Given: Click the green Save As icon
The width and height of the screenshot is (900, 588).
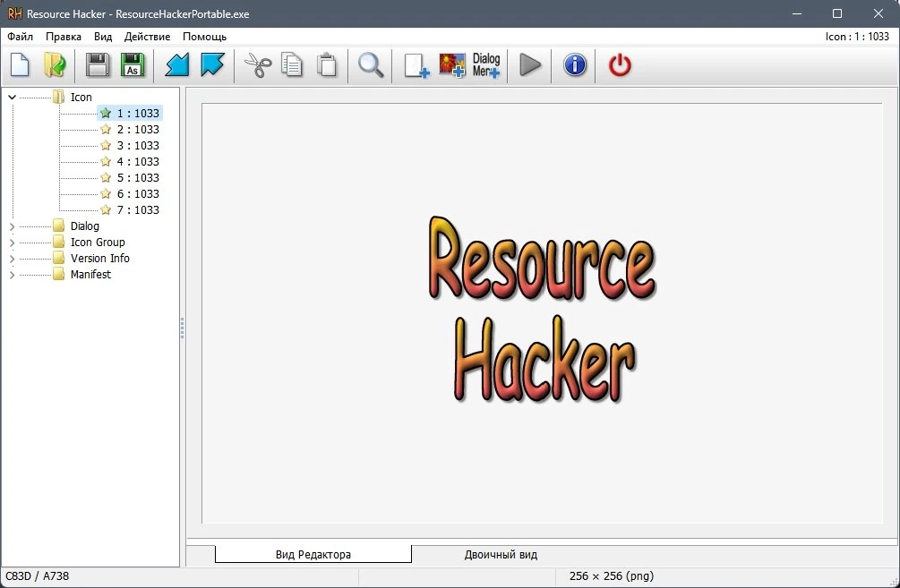Looking at the screenshot, I should (x=133, y=64).
